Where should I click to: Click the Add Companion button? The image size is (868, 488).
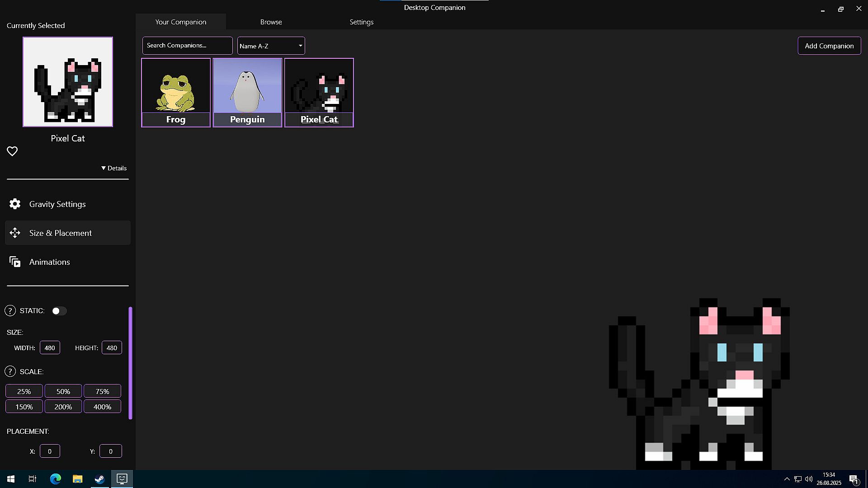coord(829,46)
